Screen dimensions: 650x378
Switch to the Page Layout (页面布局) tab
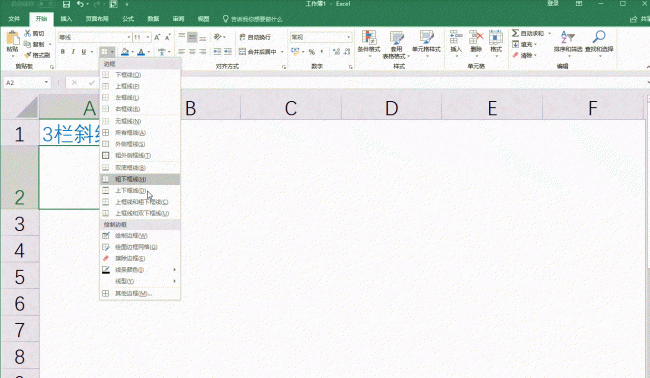[x=97, y=19]
